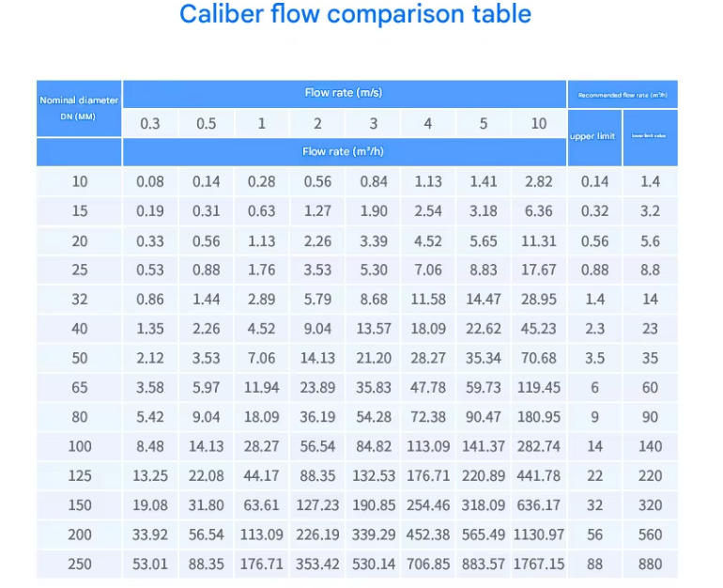The image size is (723, 588).
Task: Click the 0.08 value in DN 10 row
Action: click(x=150, y=181)
